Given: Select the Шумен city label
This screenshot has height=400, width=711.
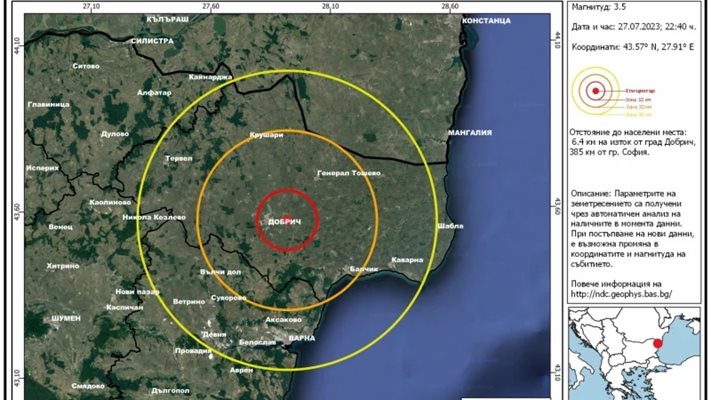Looking at the screenshot, I should coord(66,318).
